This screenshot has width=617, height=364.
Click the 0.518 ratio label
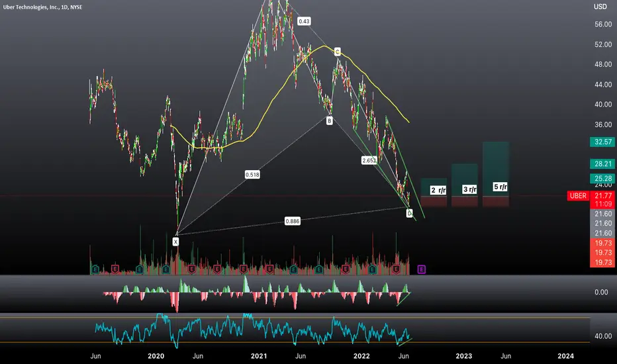(252, 175)
